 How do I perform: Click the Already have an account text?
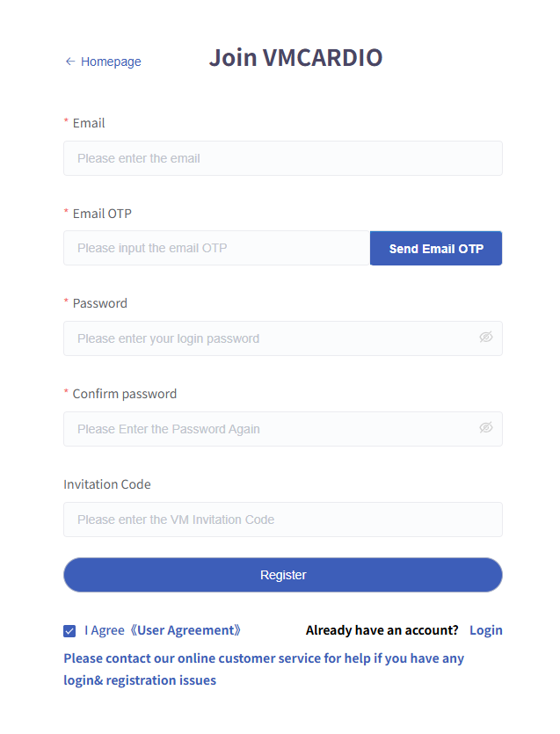(382, 630)
